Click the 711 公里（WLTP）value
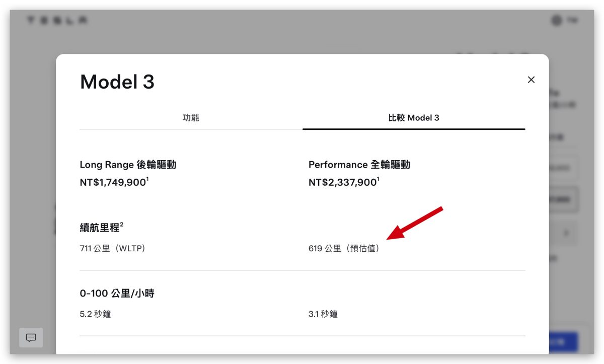The height and width of the screenshot is (364, 604). 113,248
